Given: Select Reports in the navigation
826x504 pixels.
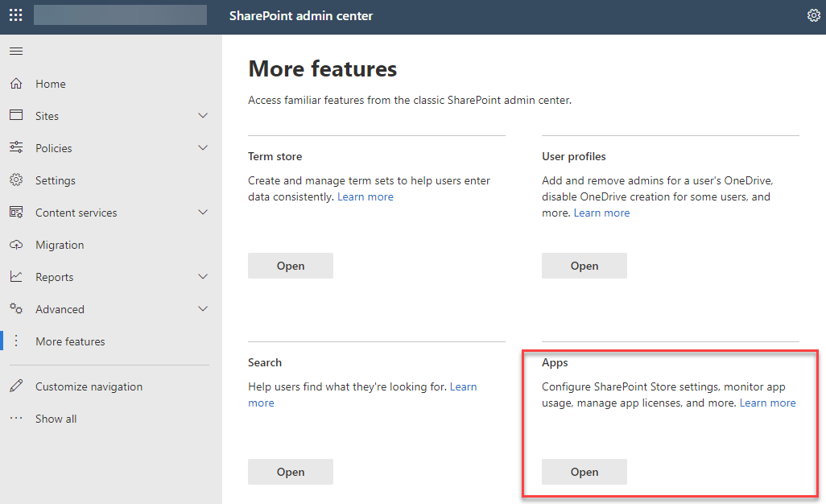Looking at the screenshot, I should coord(54,277).
